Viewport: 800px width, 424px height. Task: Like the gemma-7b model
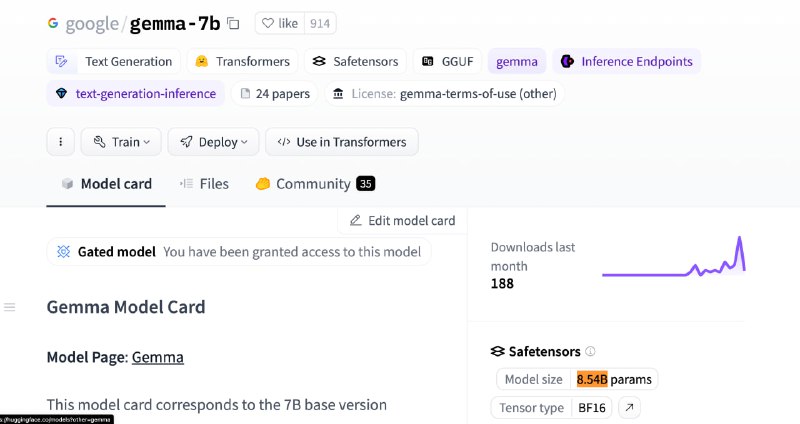click(x=280, y=23)
